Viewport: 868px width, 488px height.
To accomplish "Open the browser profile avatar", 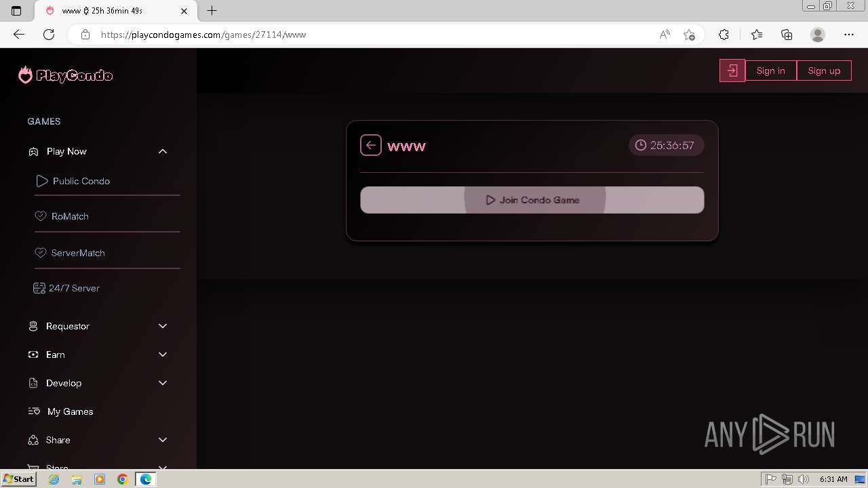I will pyautogui.click(x=818, y=35).
